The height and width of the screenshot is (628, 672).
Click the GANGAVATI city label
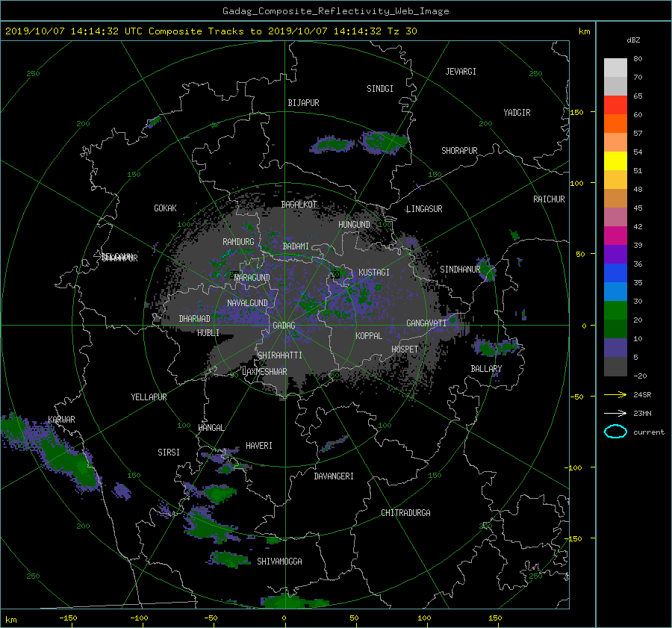tap(426, 323)
